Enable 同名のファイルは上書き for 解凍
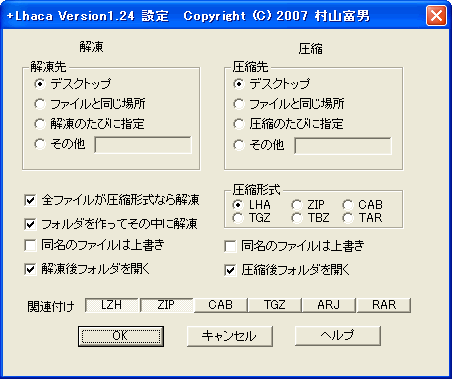The height and width of the screenshot is (379, 452). coord(30,245)
